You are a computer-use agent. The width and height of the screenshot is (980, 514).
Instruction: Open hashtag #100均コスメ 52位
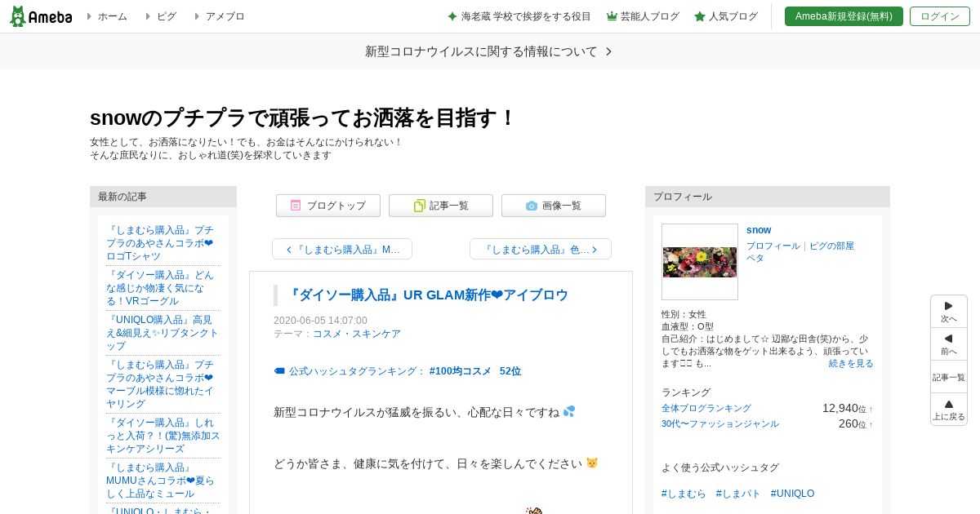[x=475, y=371]
